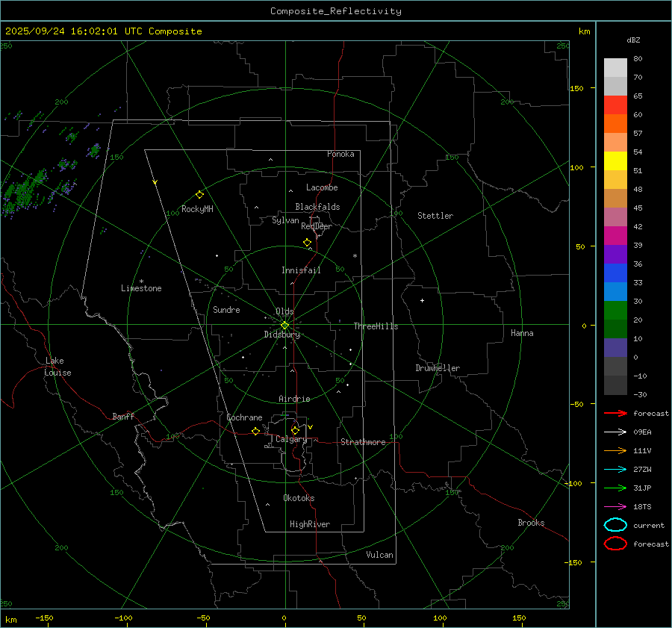
Task: Click the orange 111V arrow icon
Action: (x=615, y=450)
